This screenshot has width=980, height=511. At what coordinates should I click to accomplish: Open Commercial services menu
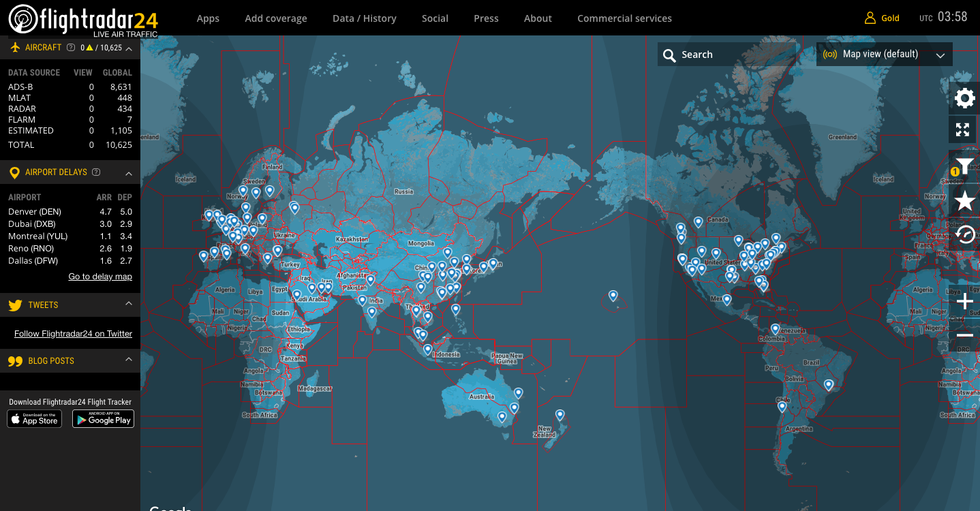point(624,18)
